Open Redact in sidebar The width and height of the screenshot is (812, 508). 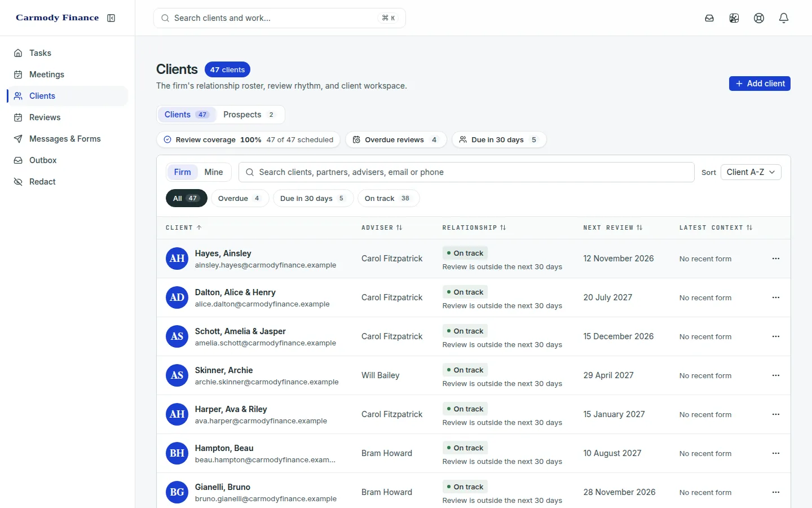coord(68,182)
